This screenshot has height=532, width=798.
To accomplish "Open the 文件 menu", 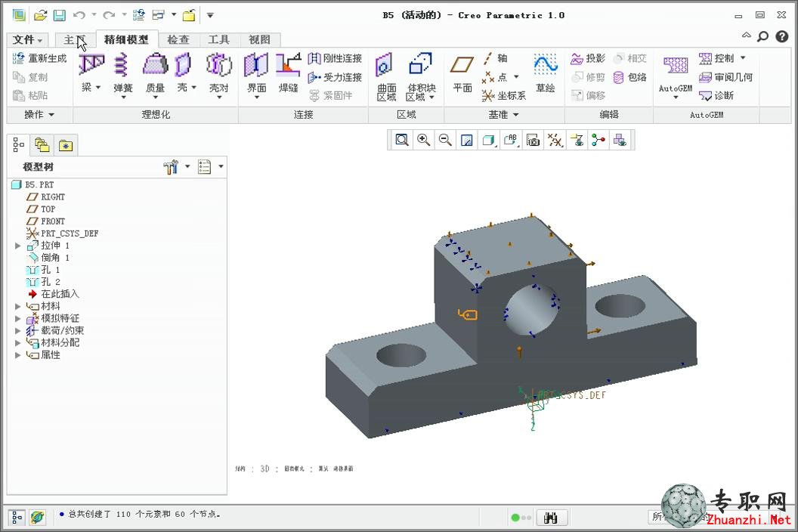I will [27, 40].
